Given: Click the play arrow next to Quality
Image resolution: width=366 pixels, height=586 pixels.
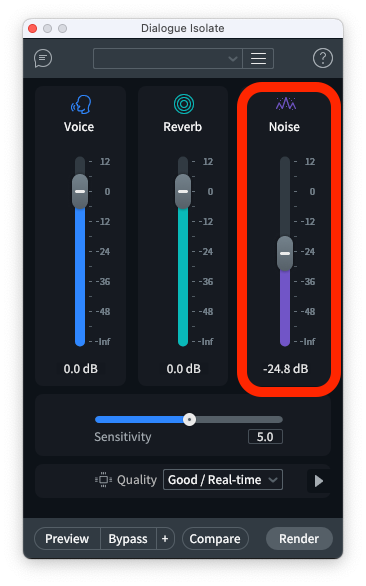Looking at the screenshot, I should 319,481.
